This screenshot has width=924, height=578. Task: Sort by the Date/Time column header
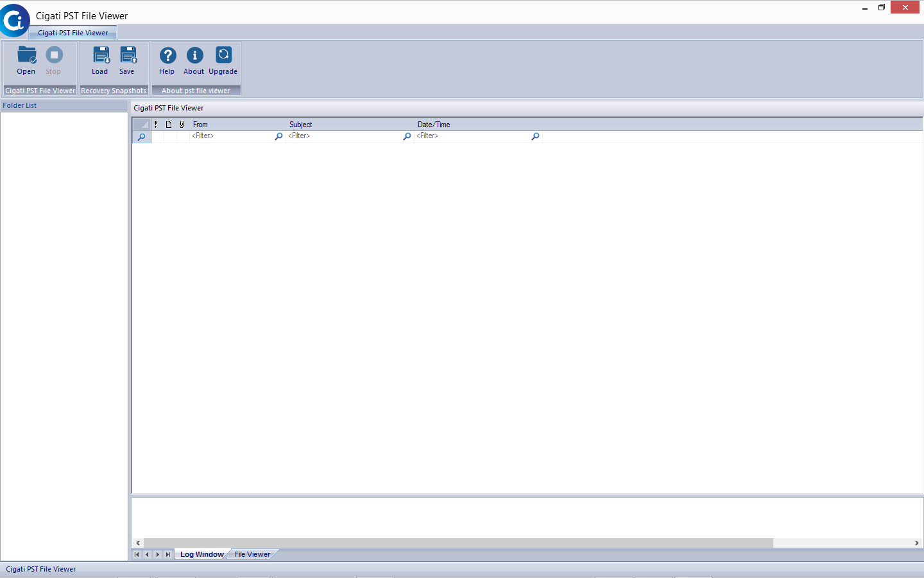[479, 125]
